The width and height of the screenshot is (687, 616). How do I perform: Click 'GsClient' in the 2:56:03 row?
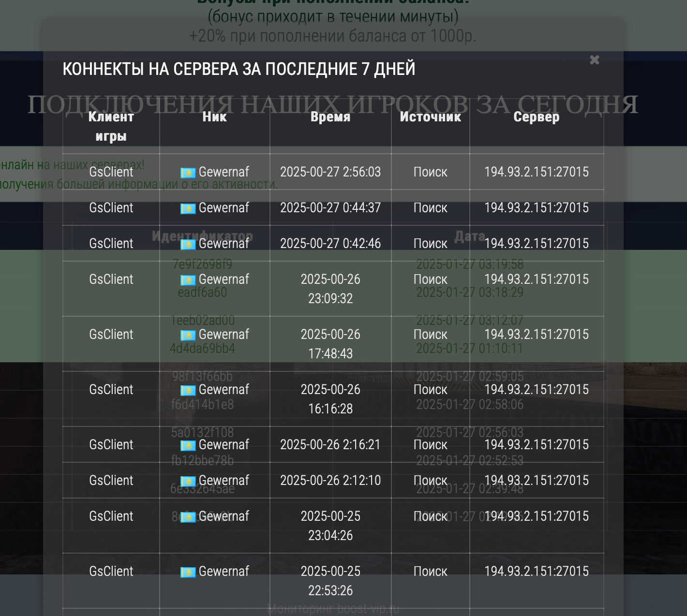[111, 172]
